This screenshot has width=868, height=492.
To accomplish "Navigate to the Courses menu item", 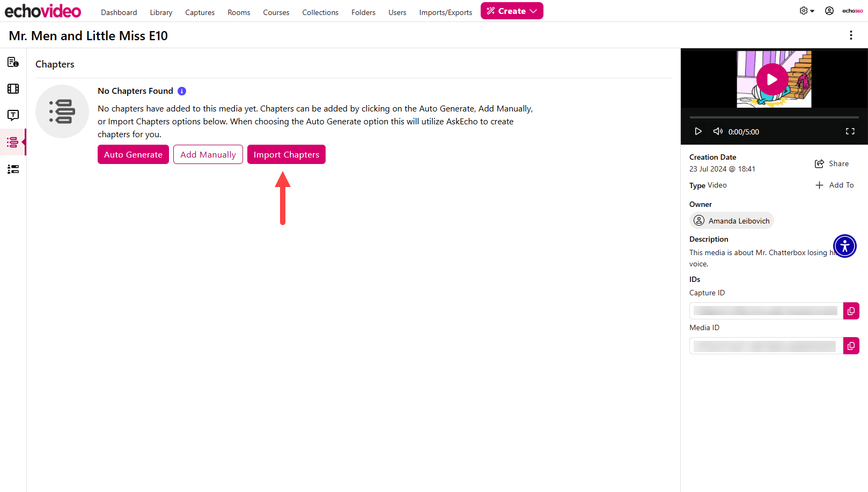I will (x=276, y=12).
